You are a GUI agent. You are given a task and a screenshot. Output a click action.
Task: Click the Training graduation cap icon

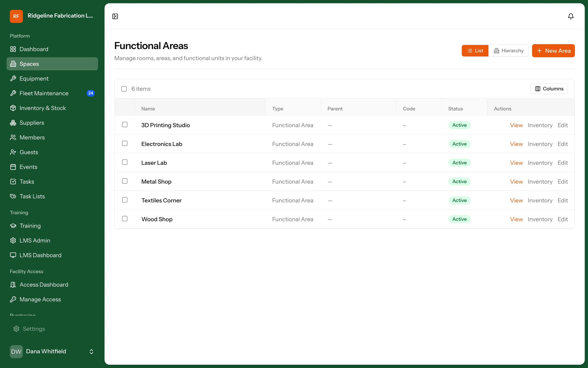click(13, 226)
